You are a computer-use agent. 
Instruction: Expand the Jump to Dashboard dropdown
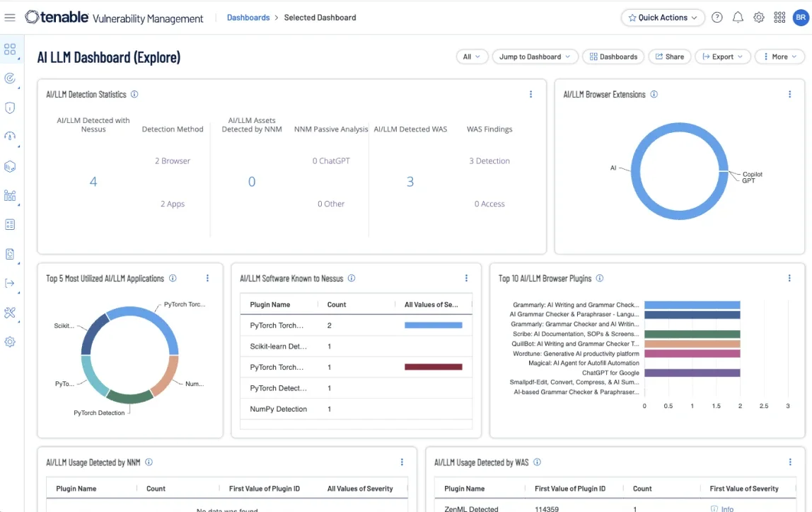coord(535,57)
